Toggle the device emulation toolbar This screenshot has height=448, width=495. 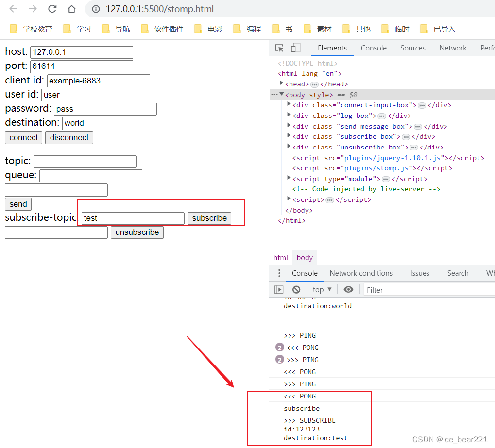[295, 48]
